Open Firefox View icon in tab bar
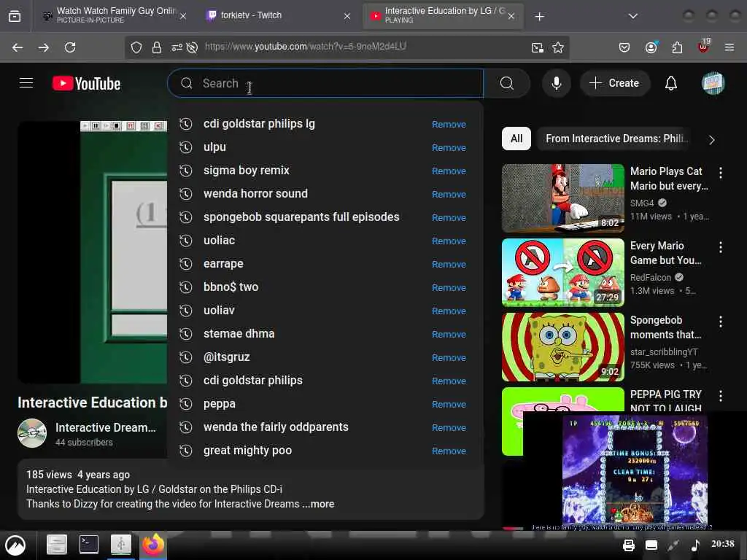 [x=15, y=16]
